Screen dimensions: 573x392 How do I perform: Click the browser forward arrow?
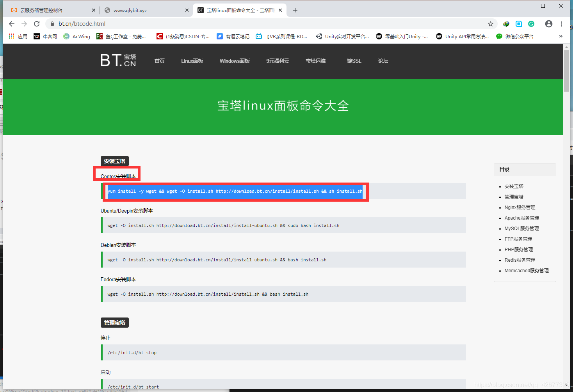click(x=24, y=24)
